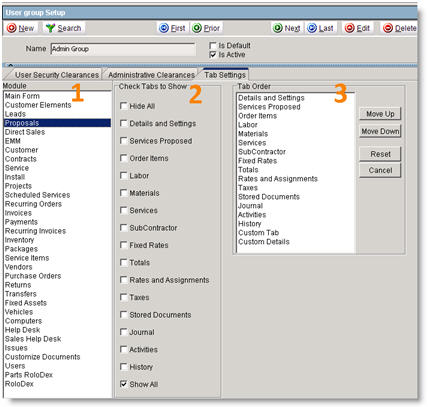Select Order Items in Tab Order list
This screenshot has width=428, height=407.
point(296,116)
